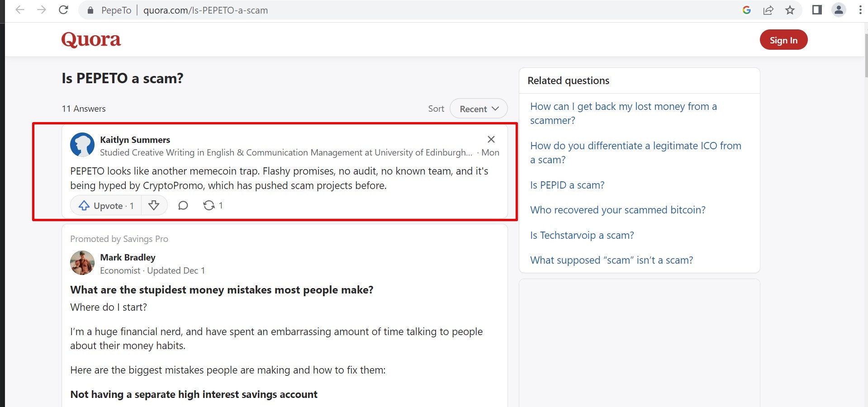The width and height of the screenshot is (868, 407).
Task: Click the Google icon in the address bar
Action: 747,10
